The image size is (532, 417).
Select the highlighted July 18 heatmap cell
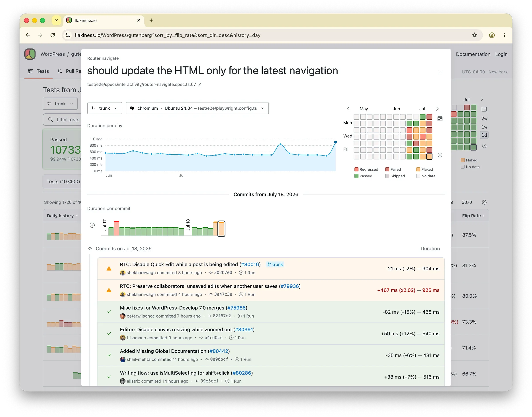(429, 157)
